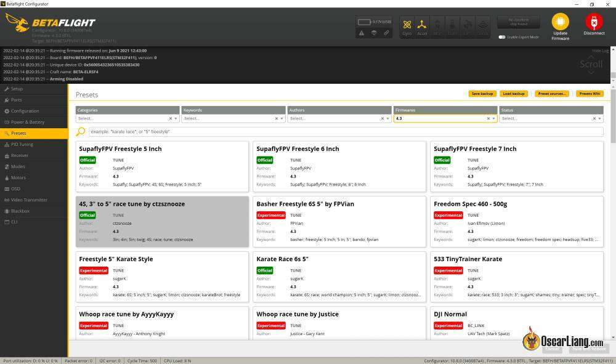The height and width of the screenshot is (364, 616).
Task: Click the Blackbox sidebar icon
Action: 7,211
